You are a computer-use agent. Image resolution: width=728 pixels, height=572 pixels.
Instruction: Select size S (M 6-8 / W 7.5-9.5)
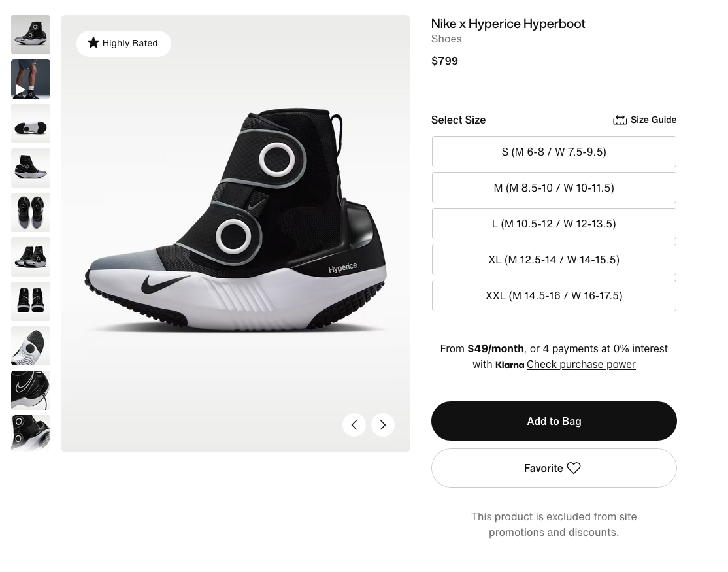tap(554, 152)
